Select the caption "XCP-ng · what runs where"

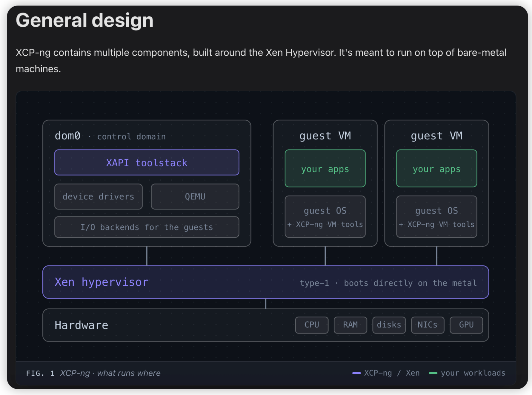tap(110, 373)
